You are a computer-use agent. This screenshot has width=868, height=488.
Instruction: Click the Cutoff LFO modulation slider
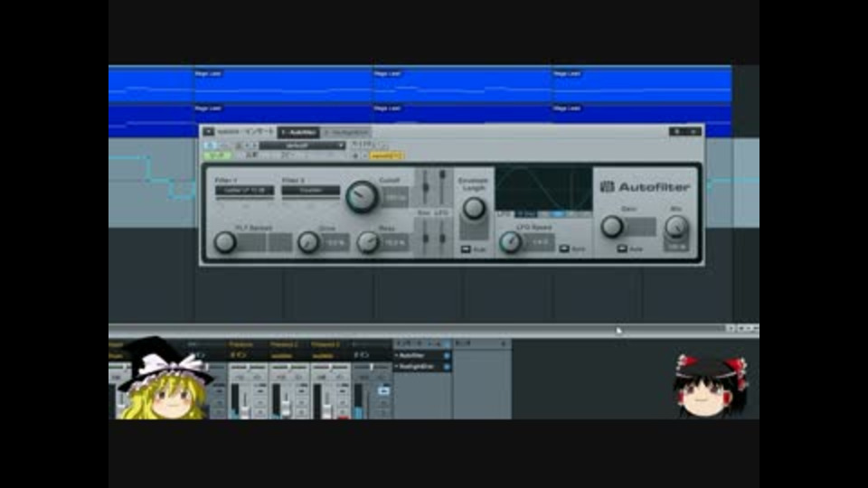click(442, 187)
